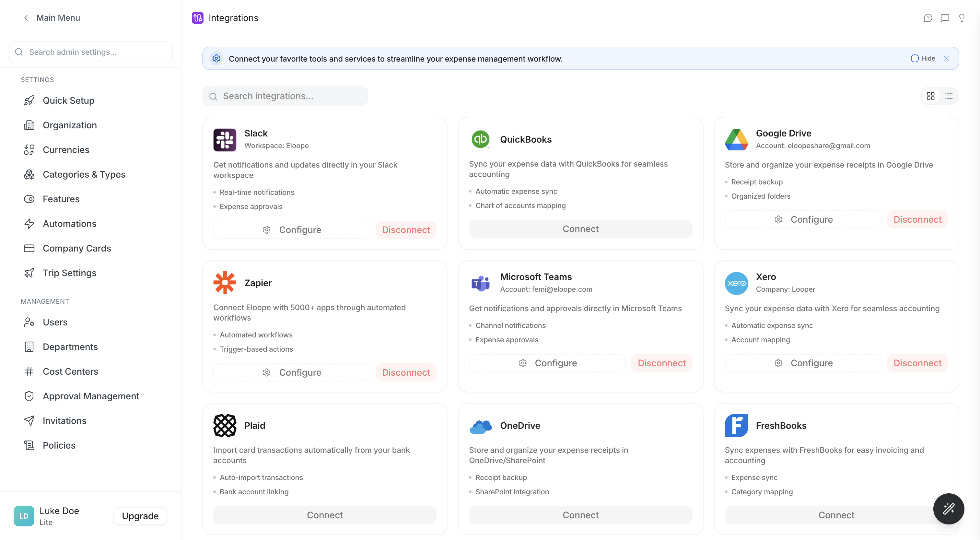Screen dimensions: 980x540
Task: Switch to list view layout
Action: 949,96
